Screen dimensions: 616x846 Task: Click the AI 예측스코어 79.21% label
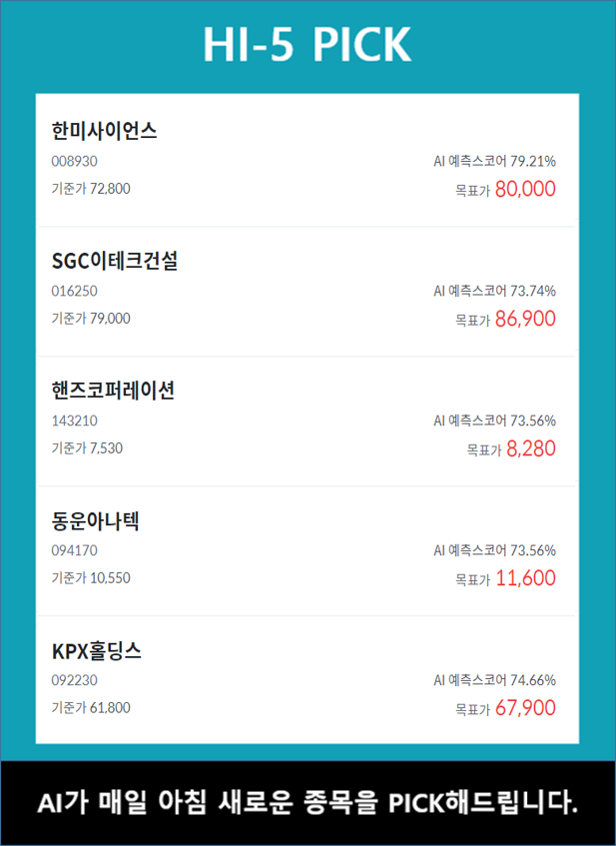point(494,161)
